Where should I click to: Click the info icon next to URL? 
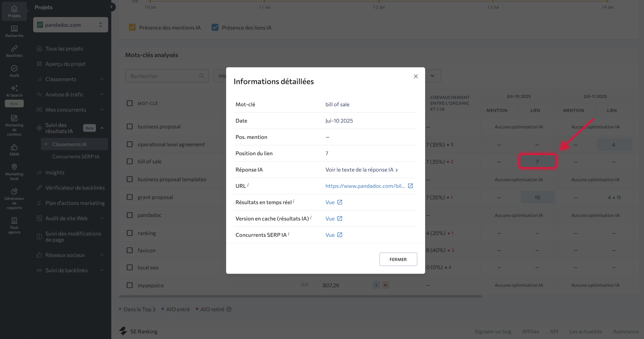pyautogui.click(x=248, y=185)
